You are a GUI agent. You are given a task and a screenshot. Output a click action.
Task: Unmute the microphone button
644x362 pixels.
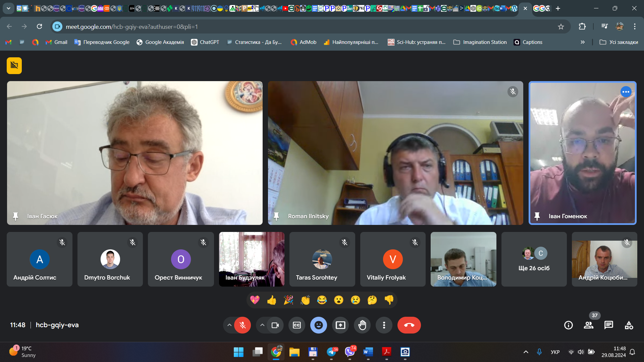243,325
